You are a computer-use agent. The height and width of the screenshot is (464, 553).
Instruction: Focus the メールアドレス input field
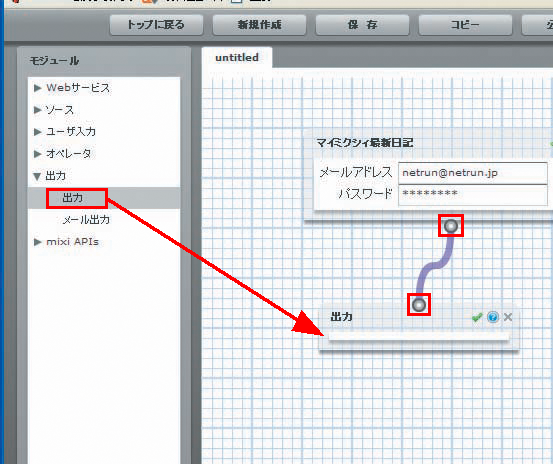click(473, 173)
